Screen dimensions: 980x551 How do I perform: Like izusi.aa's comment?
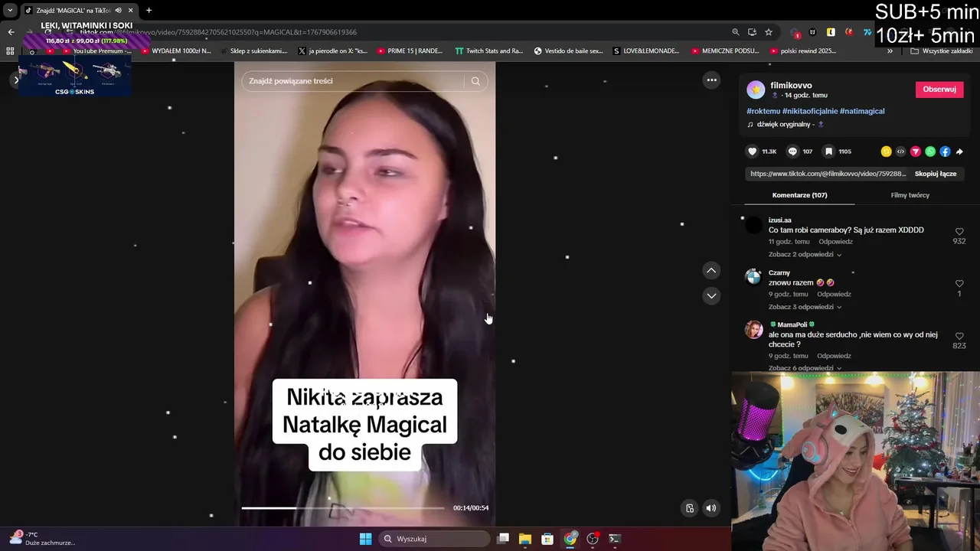pos(959,231)
